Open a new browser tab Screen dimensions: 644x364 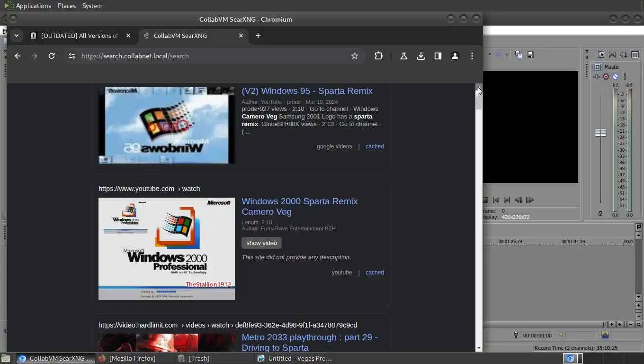click(258, 36)
